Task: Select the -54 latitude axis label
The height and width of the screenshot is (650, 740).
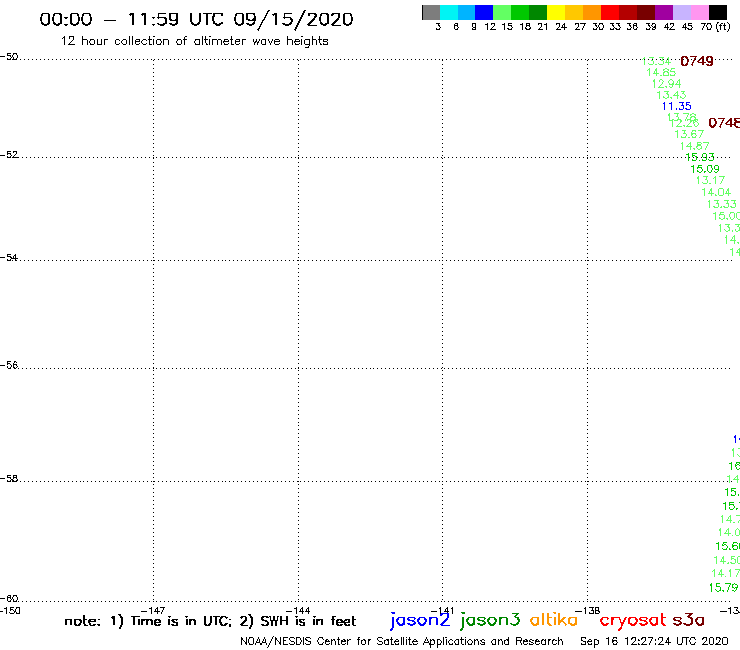Action: pyautogui.click(x=9, y=258)
